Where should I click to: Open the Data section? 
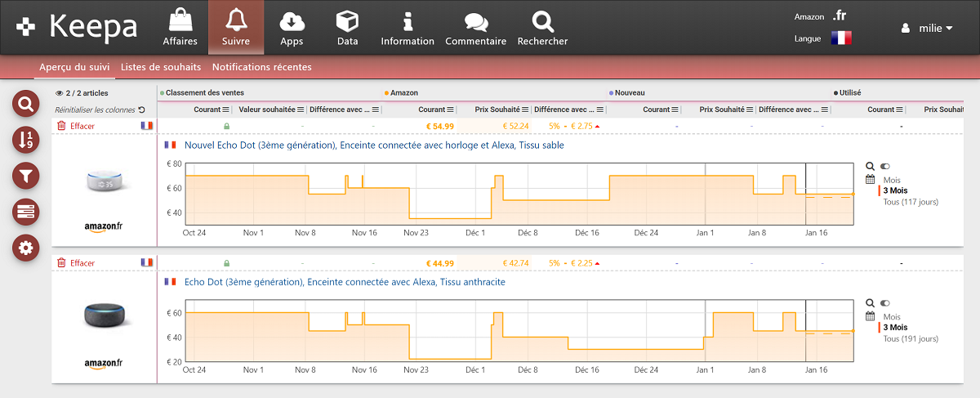tap(347, 28)
